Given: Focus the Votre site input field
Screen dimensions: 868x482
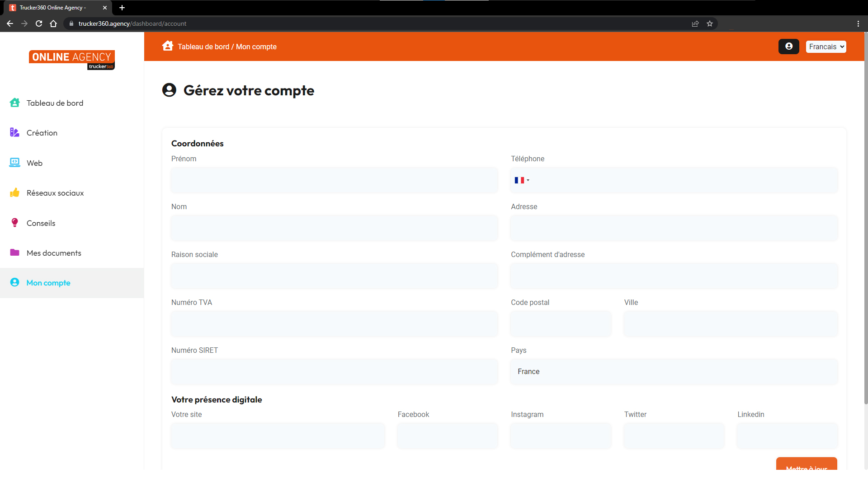Looking at the screenshot, I should [278, 436].
